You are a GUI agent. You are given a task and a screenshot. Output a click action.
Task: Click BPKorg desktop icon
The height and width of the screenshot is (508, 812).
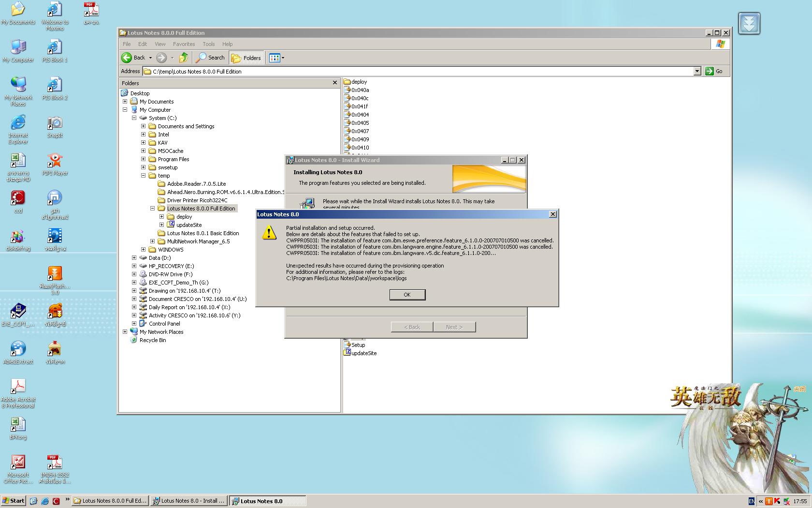click(x=18, y=428)
